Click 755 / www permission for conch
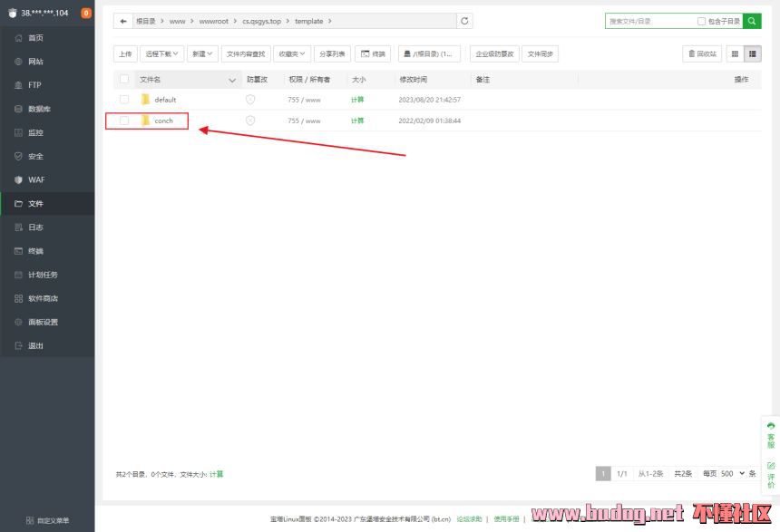The width and height of the screenshot is (780, 532). click(304, 121)
